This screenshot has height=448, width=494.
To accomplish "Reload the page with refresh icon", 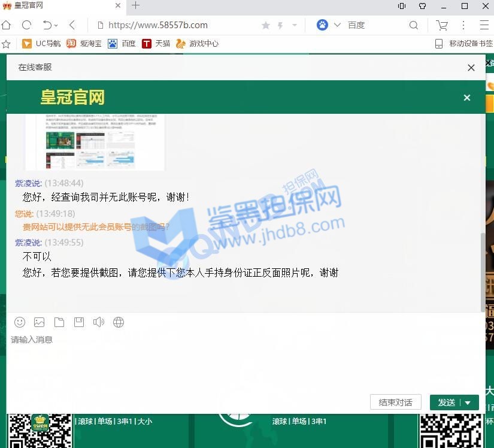I will [26, 25].
